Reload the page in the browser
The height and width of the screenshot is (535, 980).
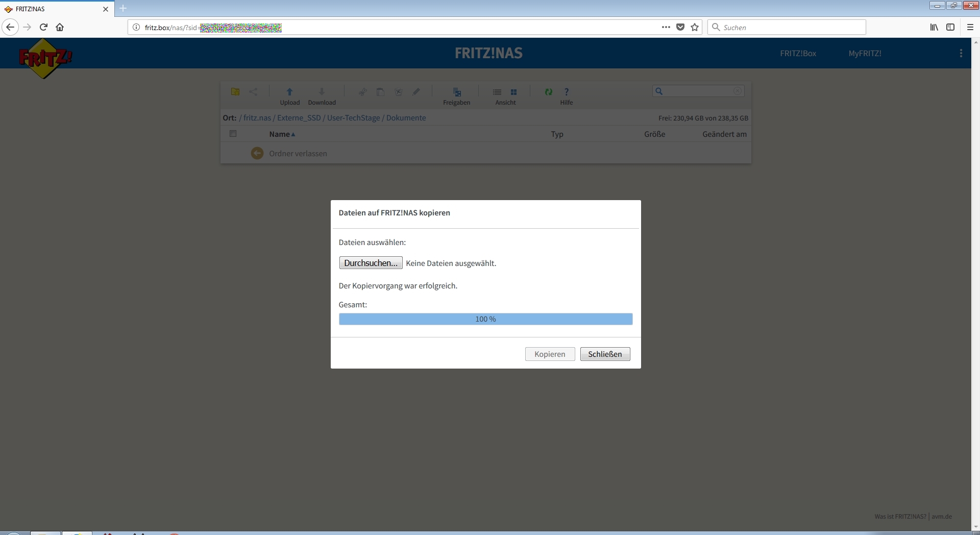[x=44, y=27]
